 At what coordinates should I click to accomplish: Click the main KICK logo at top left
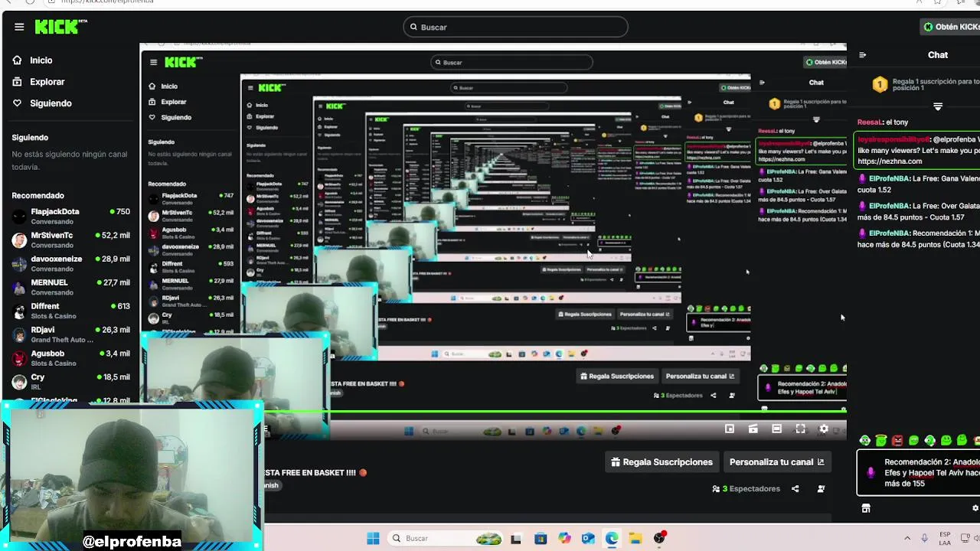61,27
